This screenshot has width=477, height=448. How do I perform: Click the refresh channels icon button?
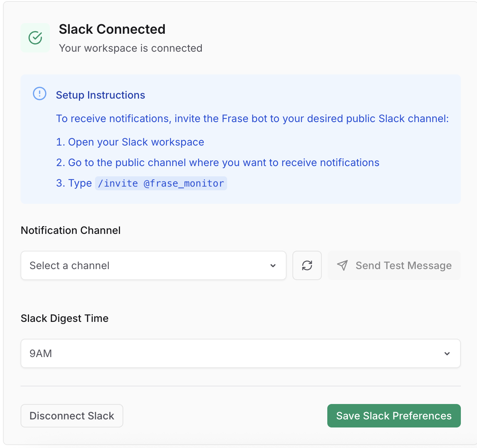coord(307,265)
